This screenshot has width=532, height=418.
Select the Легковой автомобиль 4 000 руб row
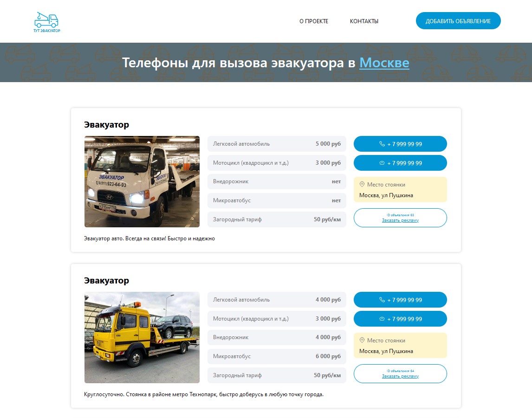coord(277,300)
